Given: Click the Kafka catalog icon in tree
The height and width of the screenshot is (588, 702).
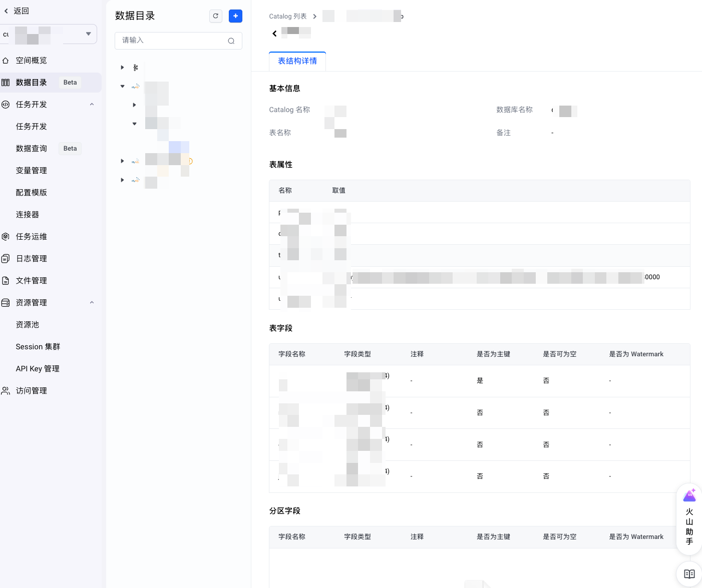Looking at the screenshot, I should click(136, 68).
